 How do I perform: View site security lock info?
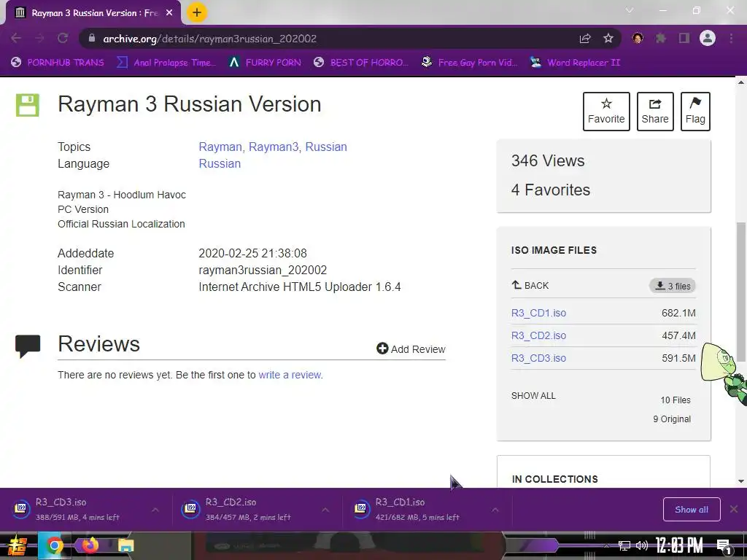point(92,39)
